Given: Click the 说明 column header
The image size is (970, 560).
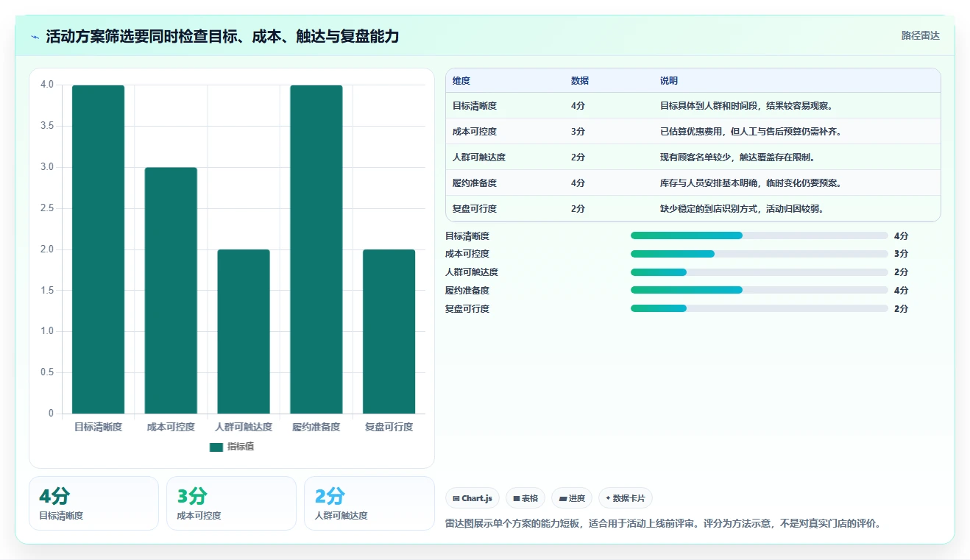Looking at the screenshot, I should [x=669, y=81].
